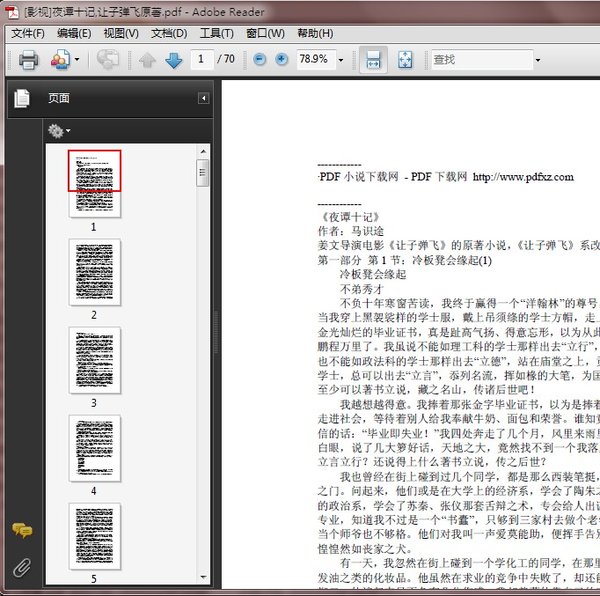The height and width of the screenshot is (596, 600).
Task: Click the Pages panel icon in sidebar
Action: (x=21, y=98)
